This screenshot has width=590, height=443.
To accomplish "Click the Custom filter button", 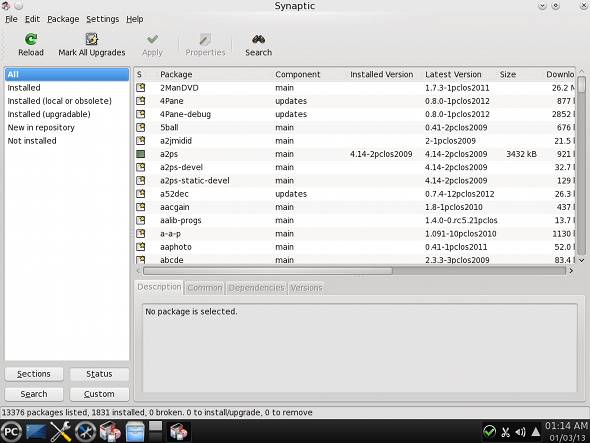I will pos(99,394).
